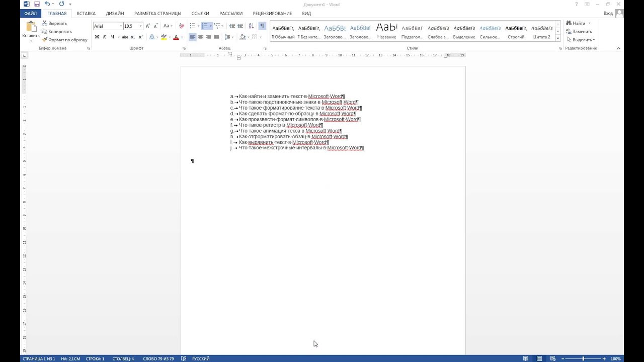Align paragraph to the right
Image resolution: width=644 pixels, height=362 pixels.
208,37
